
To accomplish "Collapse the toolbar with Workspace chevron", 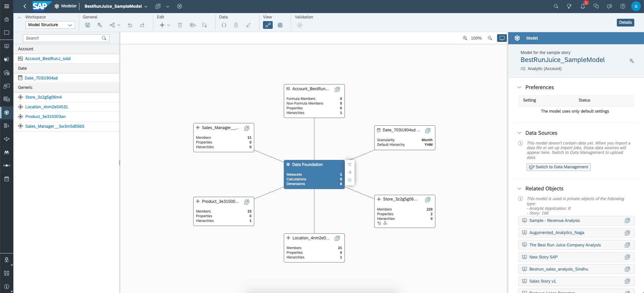I will click(19, 17).
